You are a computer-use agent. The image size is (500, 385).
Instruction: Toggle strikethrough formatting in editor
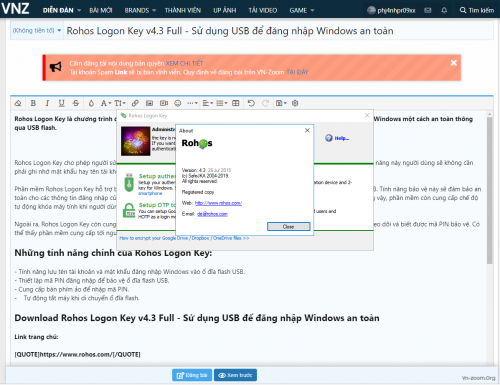point(76,103)
